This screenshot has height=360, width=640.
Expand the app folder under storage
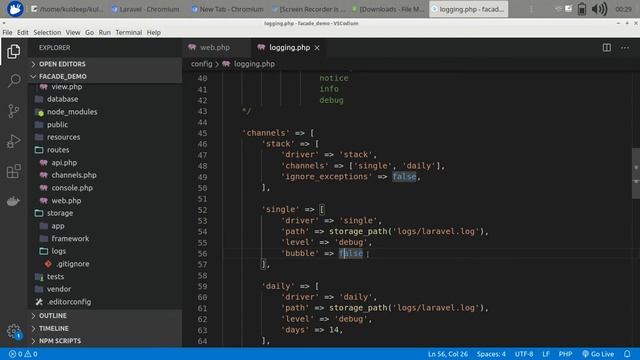coord(57,226)
